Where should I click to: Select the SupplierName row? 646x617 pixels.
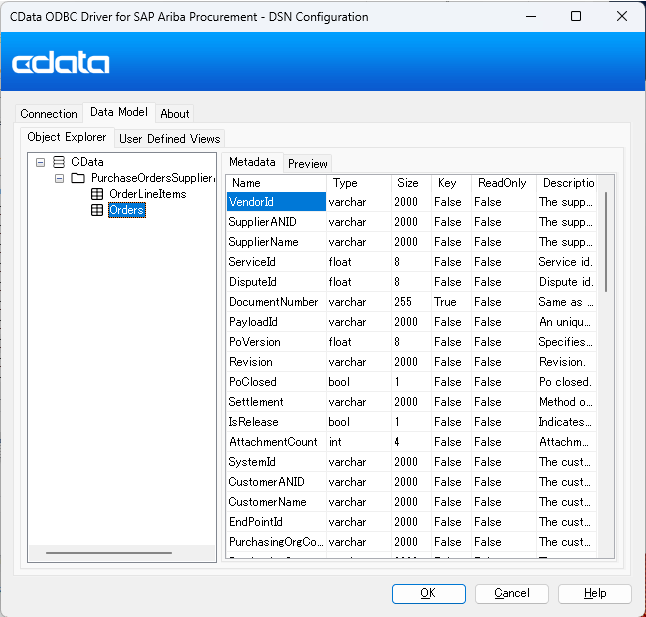pos(411,242)
